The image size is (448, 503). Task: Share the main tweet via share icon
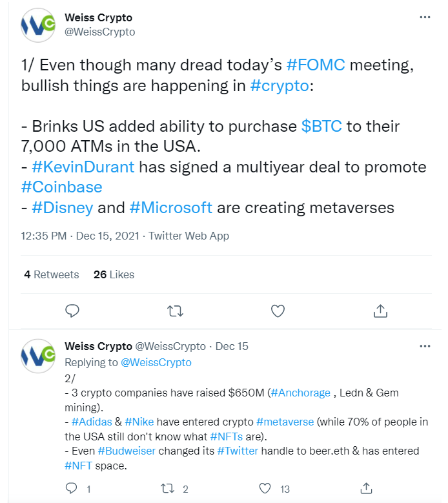[x=380, y=311]
